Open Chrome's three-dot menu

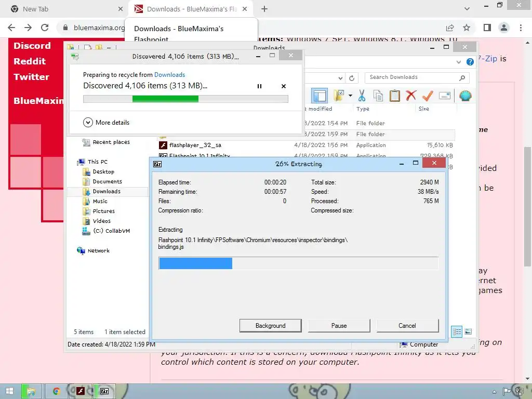click(x=521, y=28)
